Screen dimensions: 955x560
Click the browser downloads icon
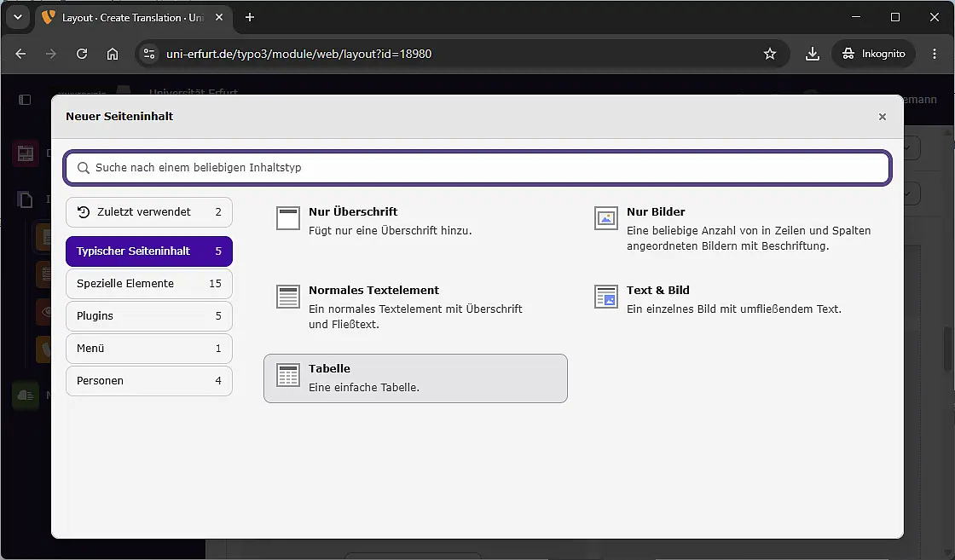click(x=812, y=54)
